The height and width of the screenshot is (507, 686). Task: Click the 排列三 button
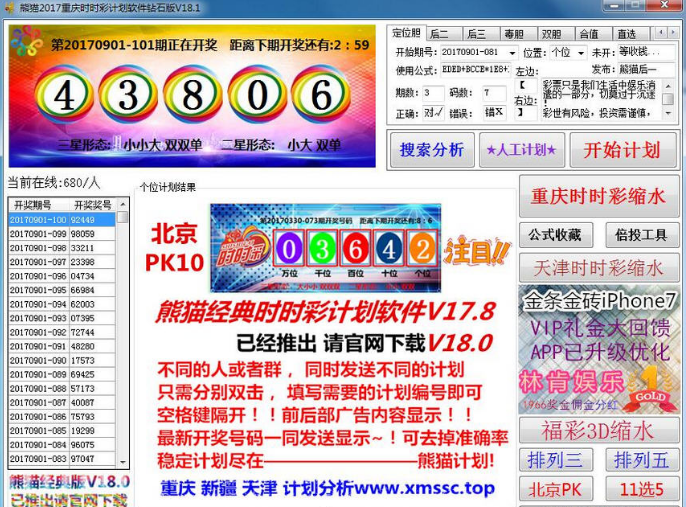556,460
